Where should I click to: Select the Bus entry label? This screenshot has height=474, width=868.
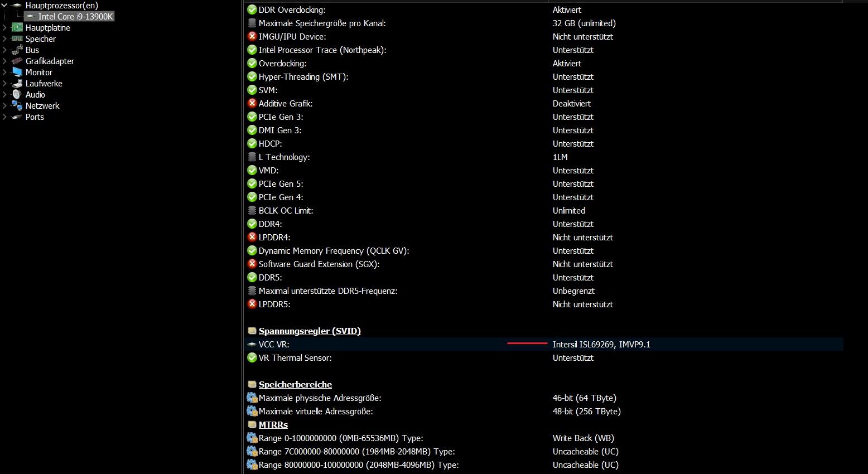[x=32, y=50]
